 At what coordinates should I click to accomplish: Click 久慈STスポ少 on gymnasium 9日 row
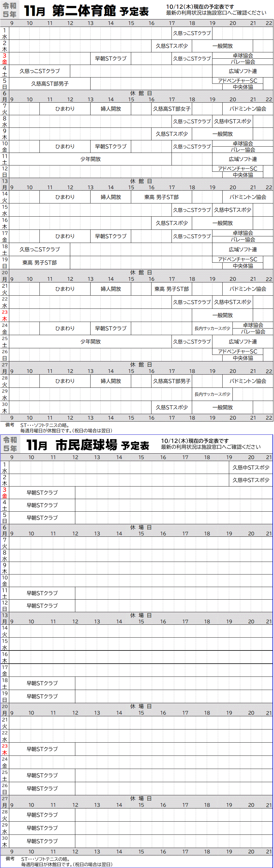tap(172, 134)
